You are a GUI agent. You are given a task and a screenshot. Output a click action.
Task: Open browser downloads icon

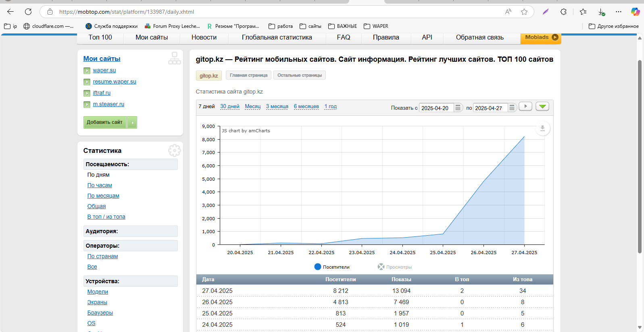601,12
